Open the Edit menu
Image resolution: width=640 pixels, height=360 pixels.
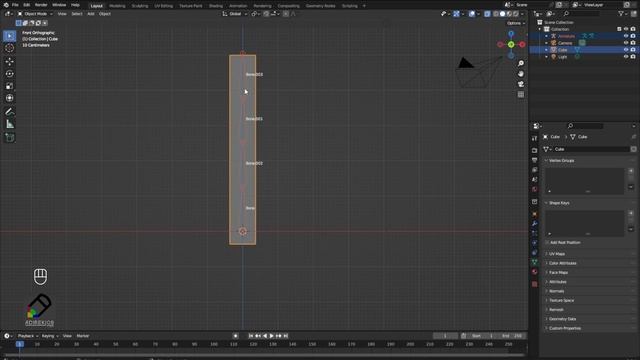tap(27, 5)
